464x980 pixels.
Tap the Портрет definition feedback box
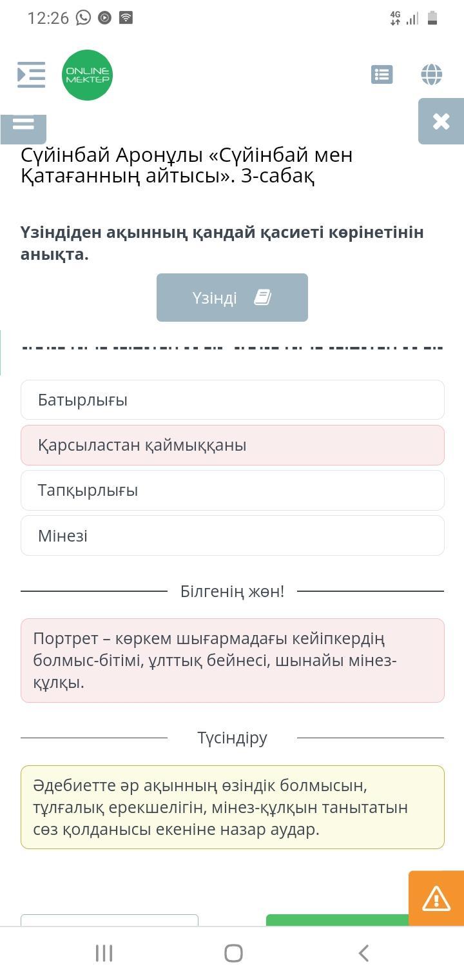click(x=232, y=660)
